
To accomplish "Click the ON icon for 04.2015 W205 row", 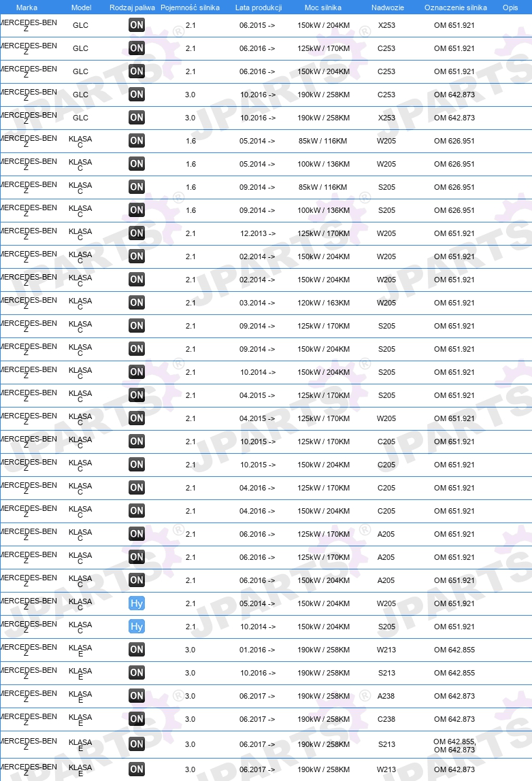I will point(137,418).
